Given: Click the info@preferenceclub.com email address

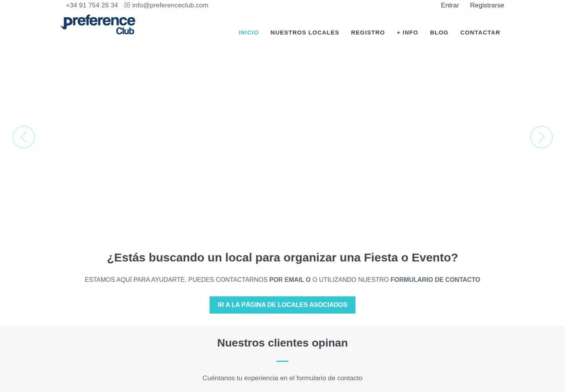Looking at the screenshot, I should [x=170, y=5].
